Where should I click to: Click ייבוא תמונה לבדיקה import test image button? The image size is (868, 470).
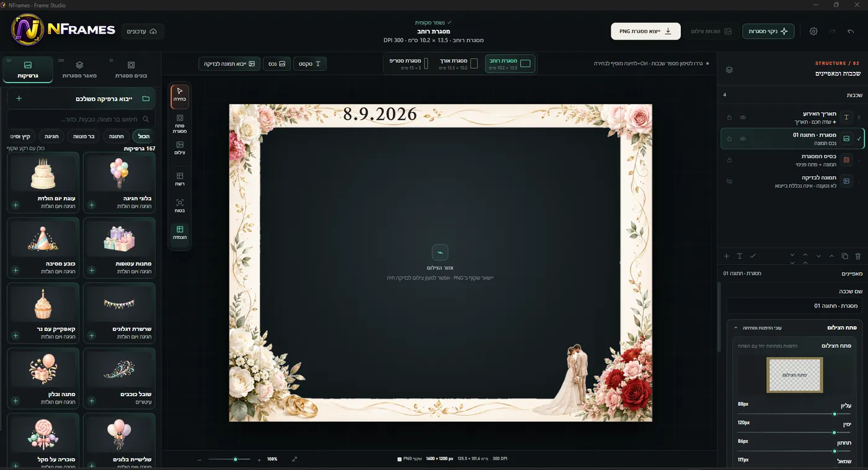coord(229,63)
